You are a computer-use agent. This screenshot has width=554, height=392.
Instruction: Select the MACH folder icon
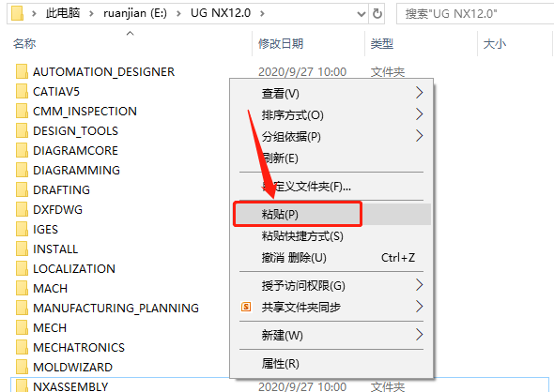point(22,288)
